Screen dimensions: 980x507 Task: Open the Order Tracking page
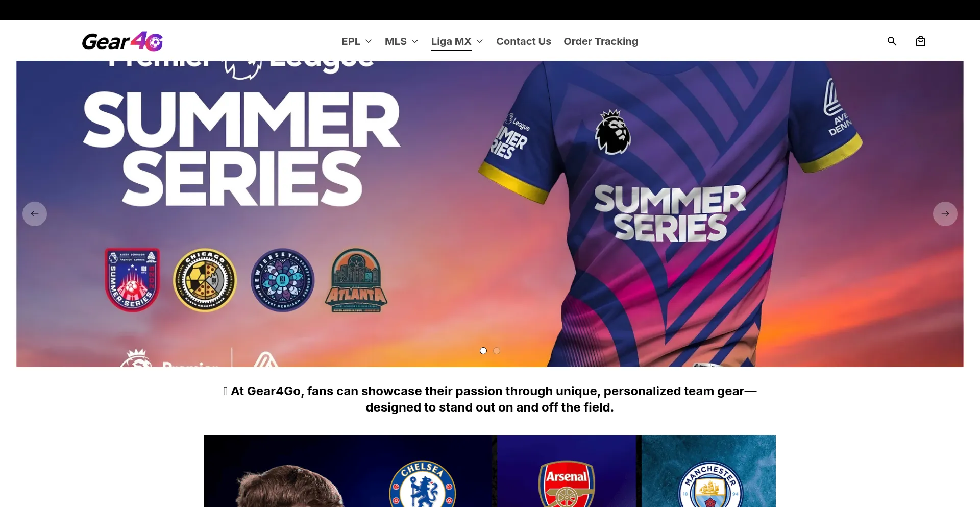point(601,41)
